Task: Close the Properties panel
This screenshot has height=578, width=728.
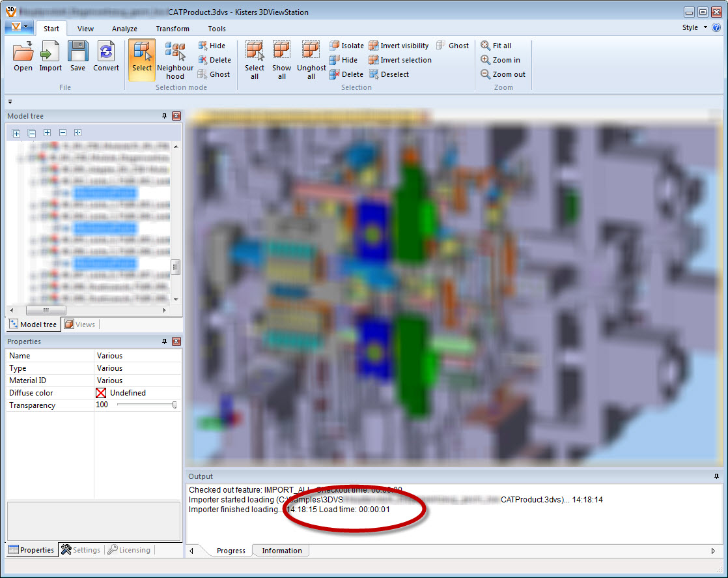Action: tap(176, 341)
